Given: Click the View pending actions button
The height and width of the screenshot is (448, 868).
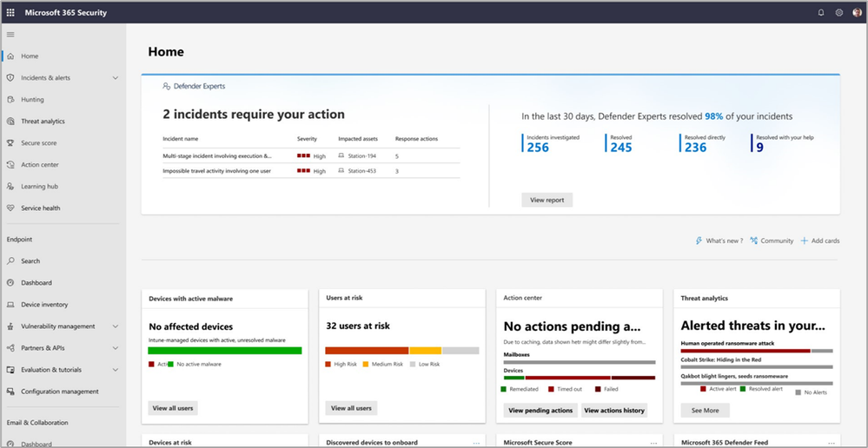Looking at the screenshot, I should (x=540, y=411).
